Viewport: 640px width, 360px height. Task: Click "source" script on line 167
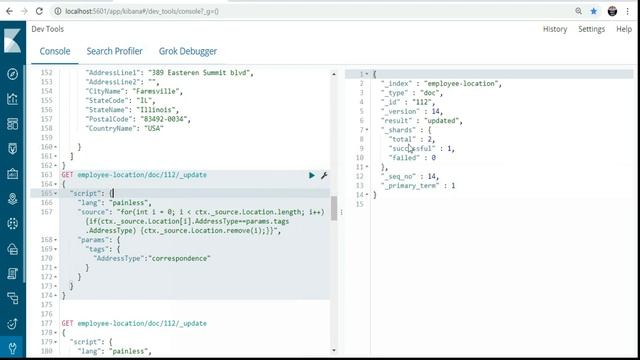pos(201,221)
